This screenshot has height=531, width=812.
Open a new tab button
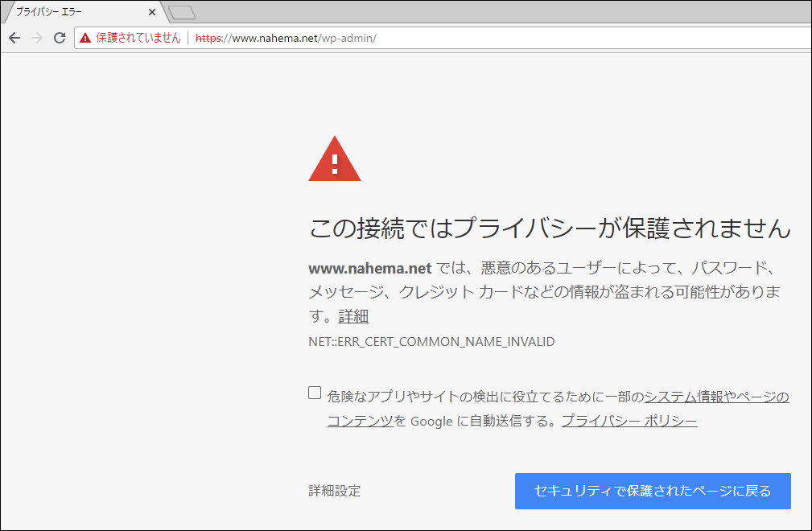182,12
